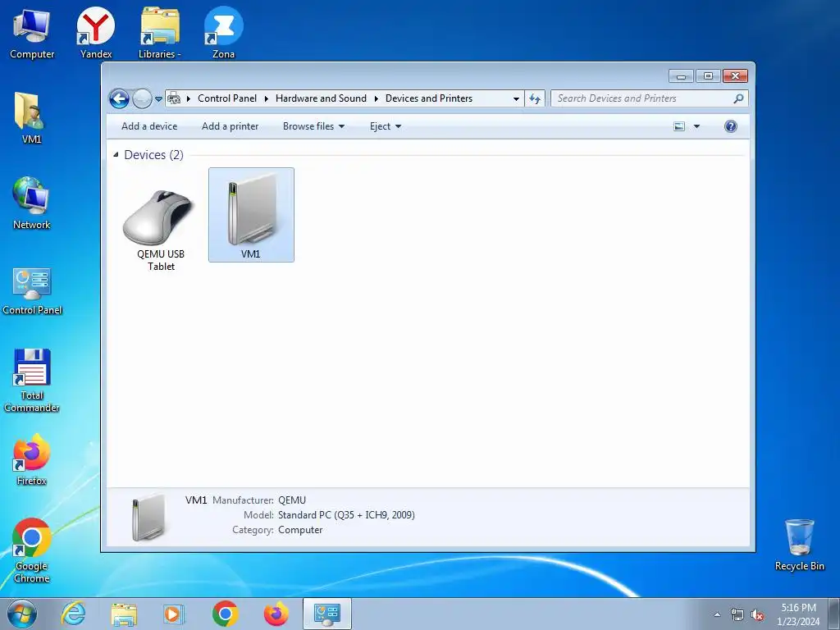Screen dimensions: 840x630
Task: Refresh the Devices and Printers view
Action: [535, 98]
